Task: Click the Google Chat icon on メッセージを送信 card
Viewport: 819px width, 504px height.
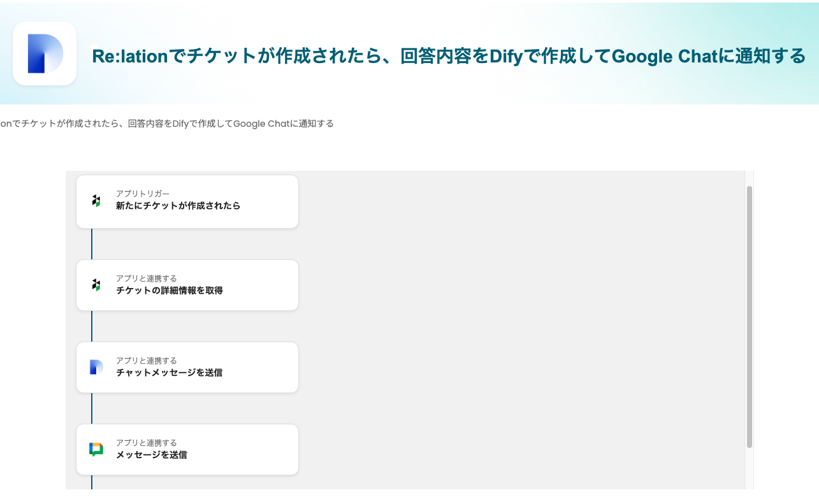Action: click(x=96, y=449)
